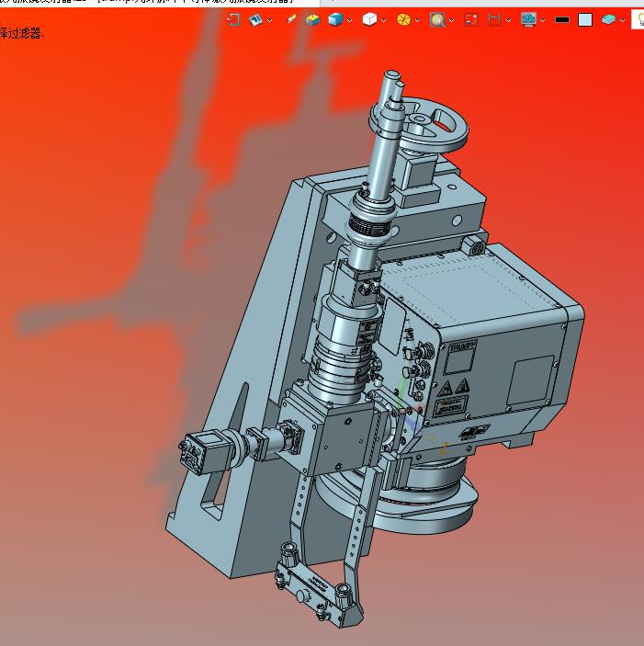This screenshot has width=644, height=646.
Task: Click the monitor display settings icon
Action: coord(529,19)
